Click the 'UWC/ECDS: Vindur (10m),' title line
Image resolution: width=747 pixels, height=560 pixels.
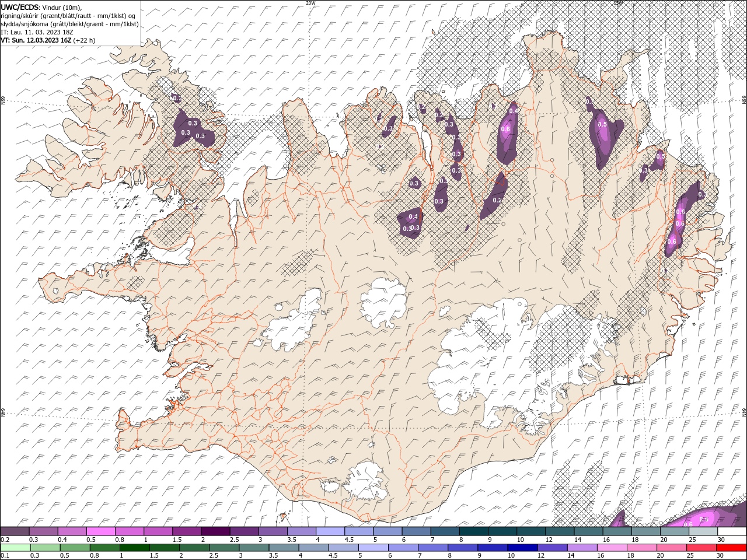click(41, 7)
